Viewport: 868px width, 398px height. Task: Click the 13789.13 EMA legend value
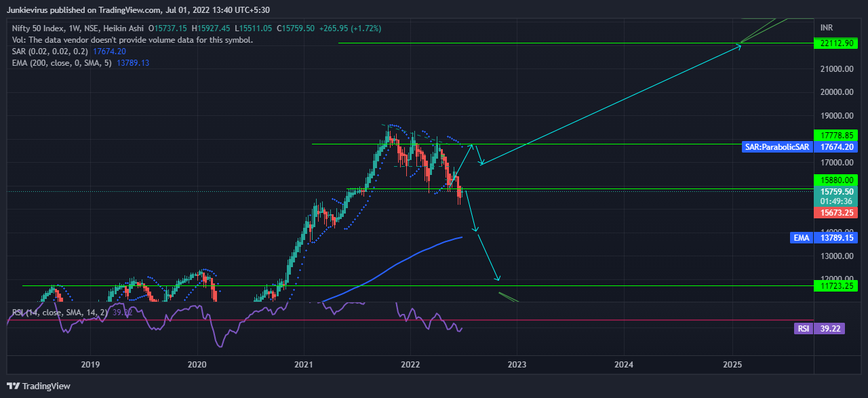click(x=133, y=63)
